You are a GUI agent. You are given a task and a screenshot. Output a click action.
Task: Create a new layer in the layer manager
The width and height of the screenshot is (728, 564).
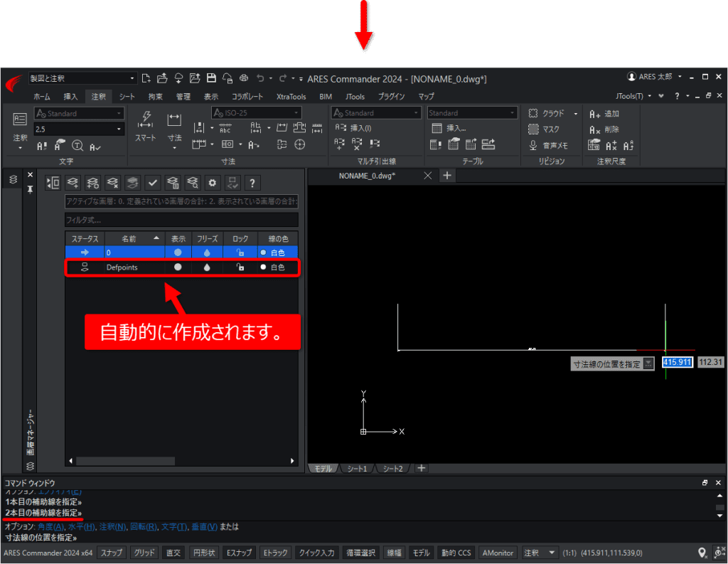73,183
